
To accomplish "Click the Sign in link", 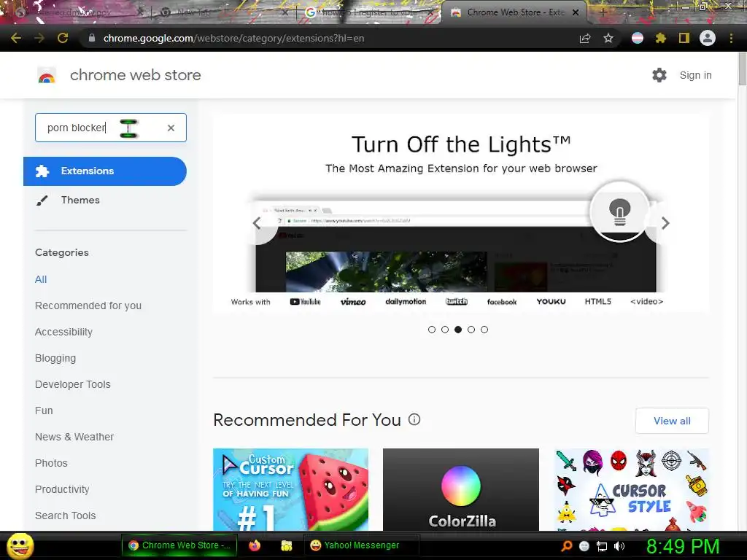I will click(x=695, y=75).
